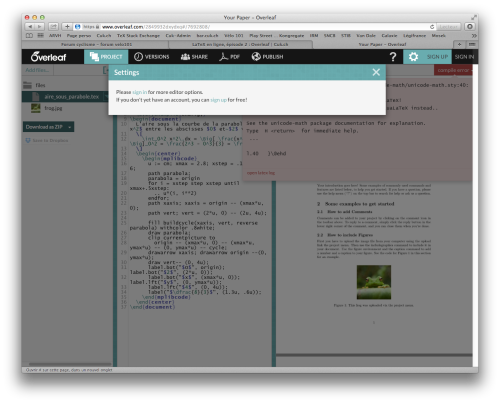This screenshot has height=403, width=500.
Task: Follow the 'sign up' link in Settings dialog
Action: pos(218,100)
